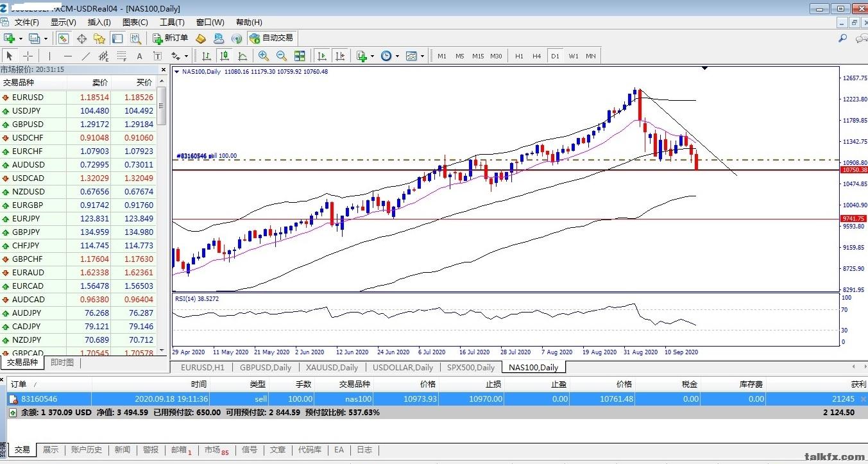This screenshot has width=868, height=464.
Task: Switch chart to line chart mode
Action: coord(243,56)
